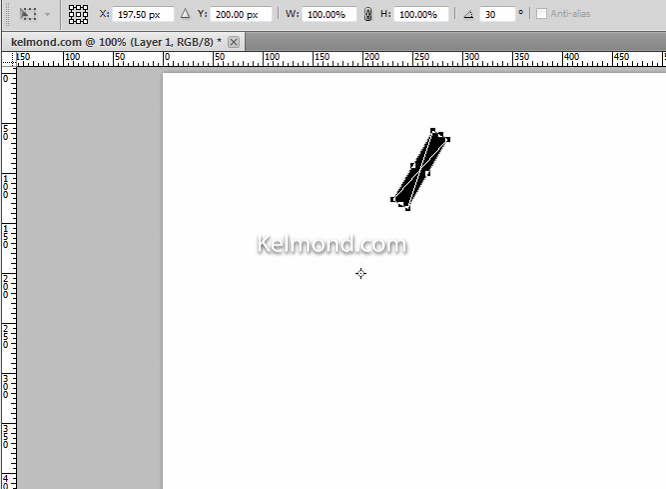Image resolution: width=666 pixels, height=489 pixels.
Task: Edit the rotation angle field showing 30
Action: point(497,14)
